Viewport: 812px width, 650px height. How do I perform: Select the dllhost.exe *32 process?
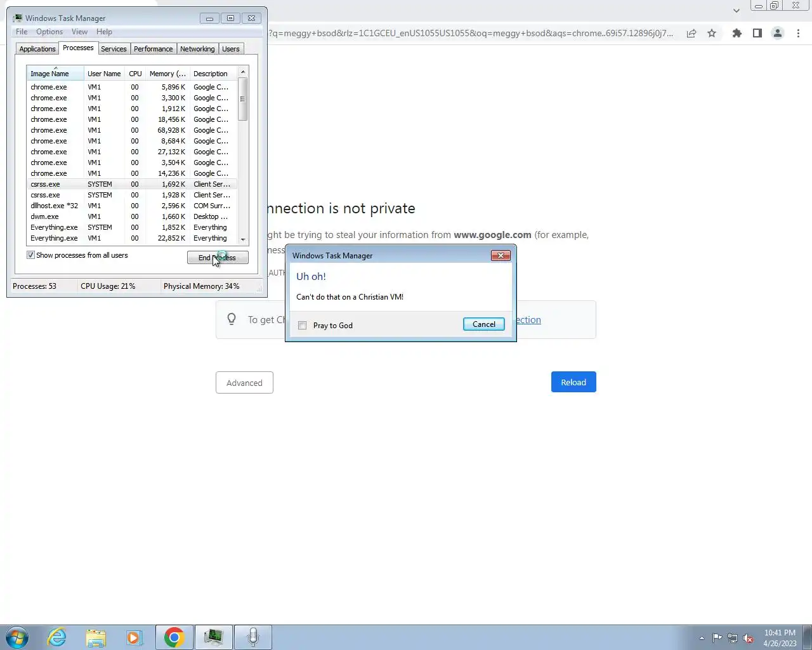tap(132, 206)
